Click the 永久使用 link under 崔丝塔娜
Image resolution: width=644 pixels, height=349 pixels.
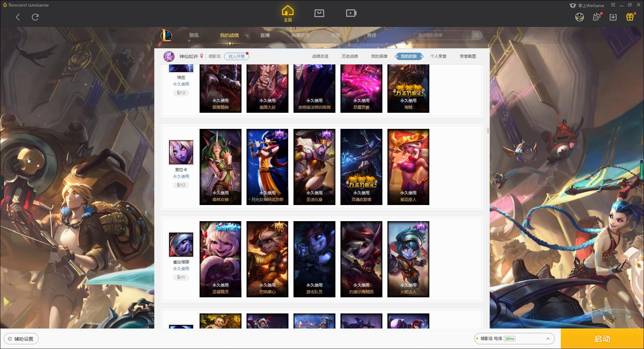pyautogui.click(x=181, y=268)
